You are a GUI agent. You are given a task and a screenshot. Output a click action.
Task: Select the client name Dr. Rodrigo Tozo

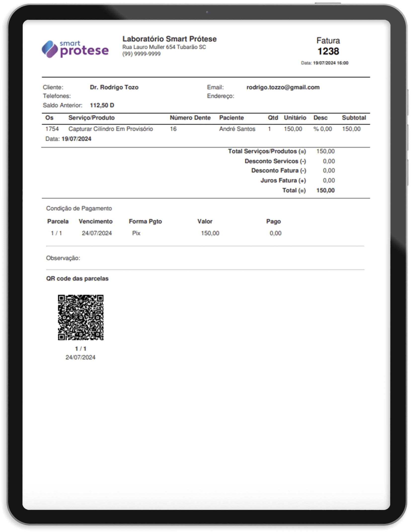(x=114, y=87)
